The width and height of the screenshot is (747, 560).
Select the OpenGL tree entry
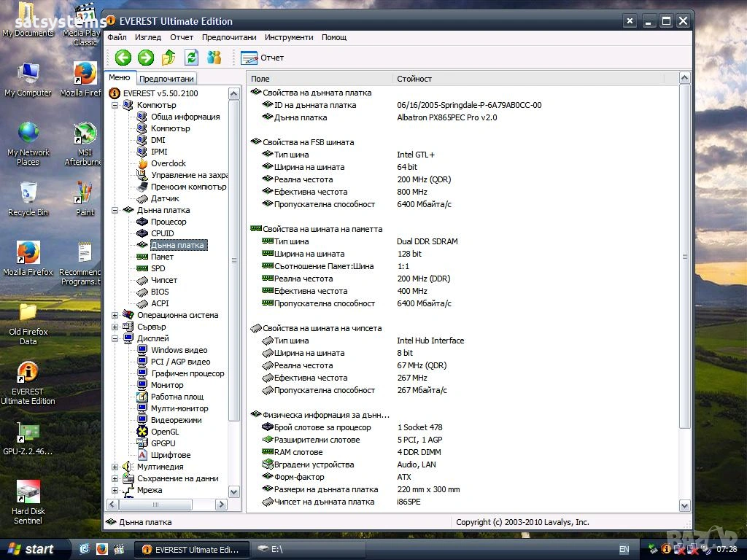coord(164,432)
